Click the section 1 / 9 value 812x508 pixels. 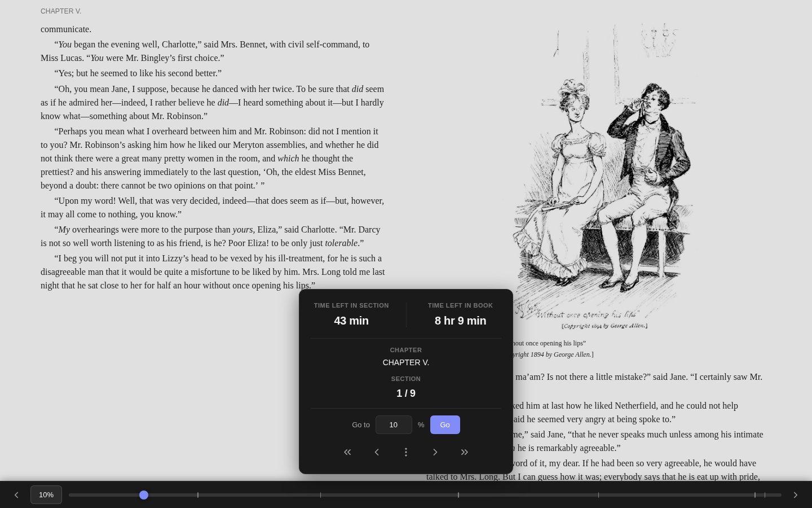[x=406, y=393]
